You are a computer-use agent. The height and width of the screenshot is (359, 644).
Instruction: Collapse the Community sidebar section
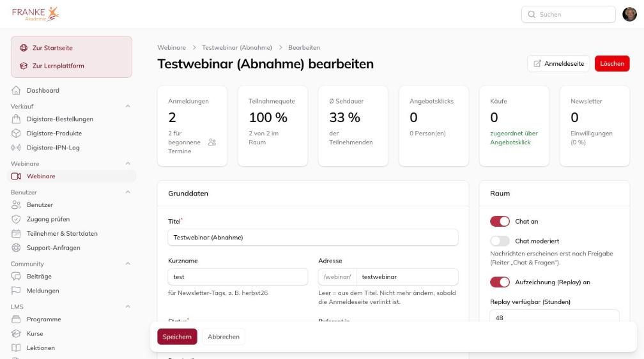pos(128,264)
